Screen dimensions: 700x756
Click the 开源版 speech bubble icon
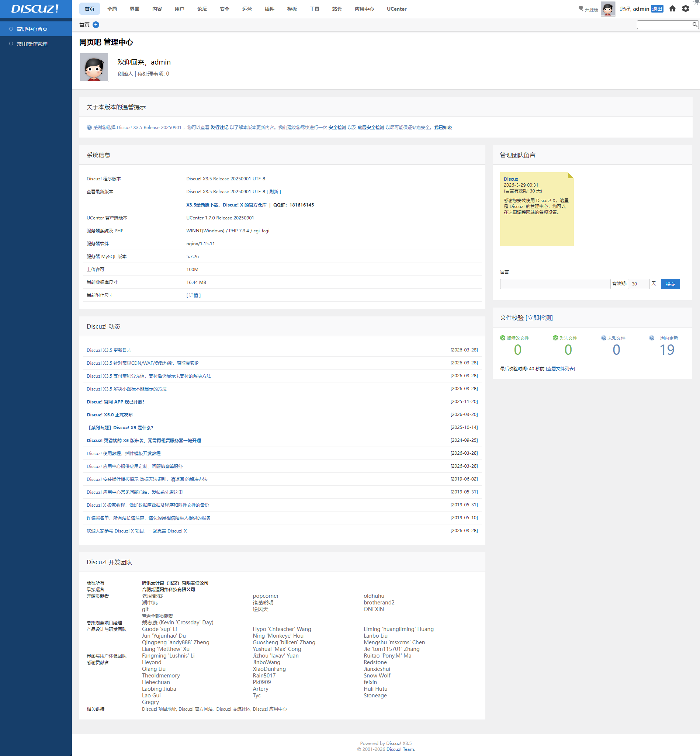click(581, 9)
